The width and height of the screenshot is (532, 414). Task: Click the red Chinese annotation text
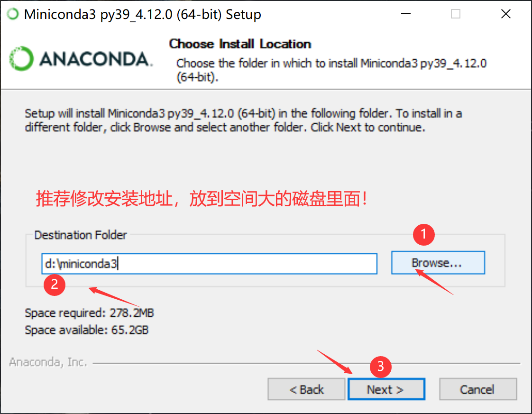tap(202, 199)
